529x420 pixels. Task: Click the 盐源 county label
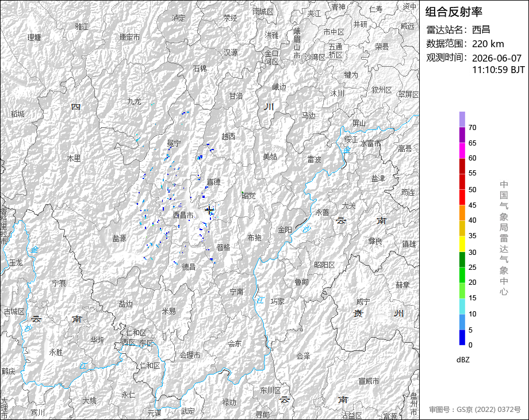click(119, 238)
